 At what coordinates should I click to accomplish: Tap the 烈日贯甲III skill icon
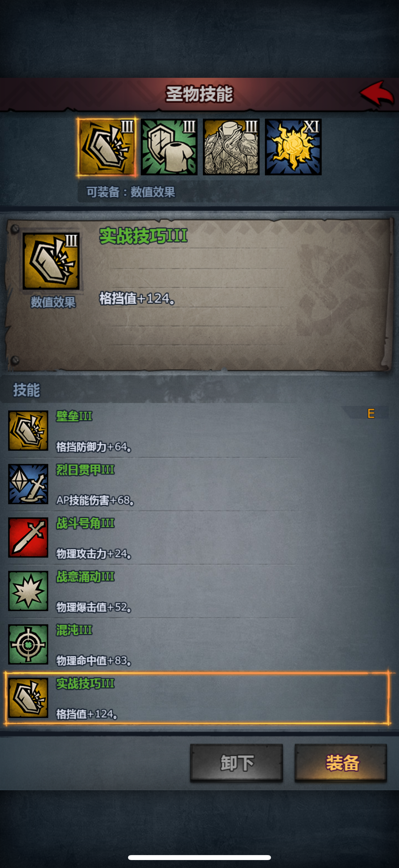(x=28, y=484)
